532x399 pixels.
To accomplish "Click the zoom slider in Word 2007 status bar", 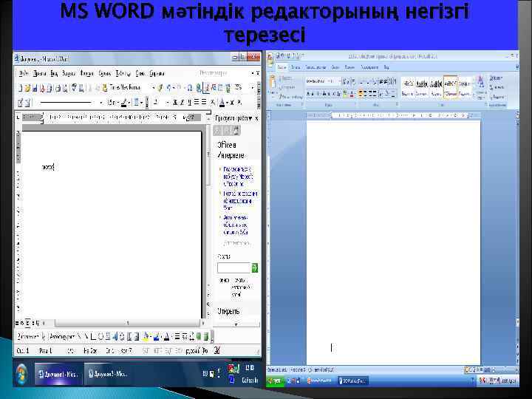I will point(504,370).
